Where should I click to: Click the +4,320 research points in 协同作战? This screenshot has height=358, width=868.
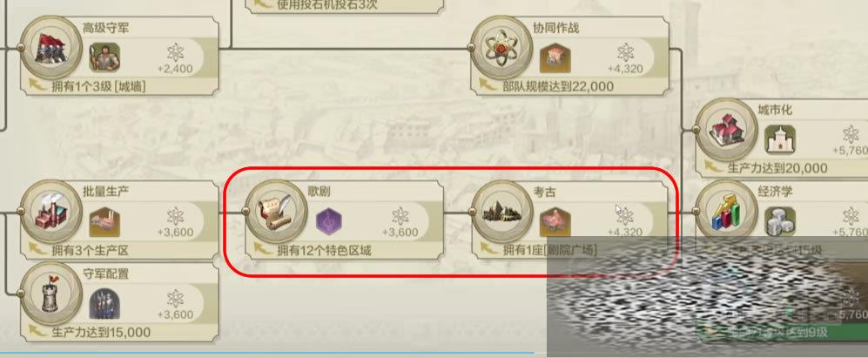[x=625, y=70]
